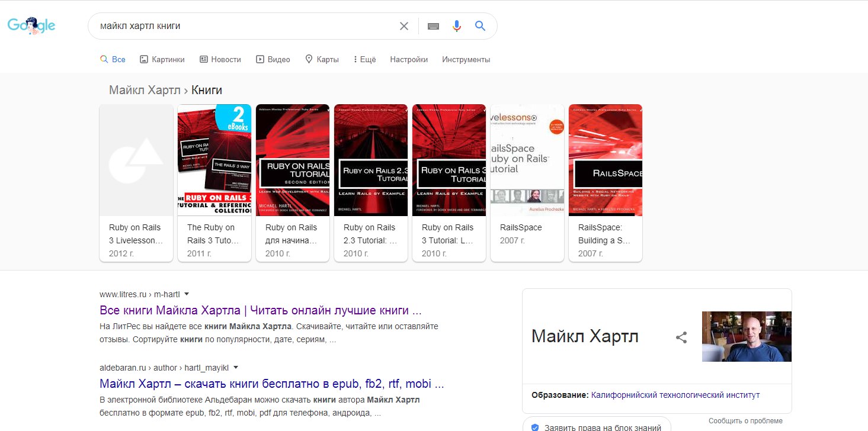Screen dimensions: 868x431
Task: Click the Книги heading text
Action: (x=207, y=90)
